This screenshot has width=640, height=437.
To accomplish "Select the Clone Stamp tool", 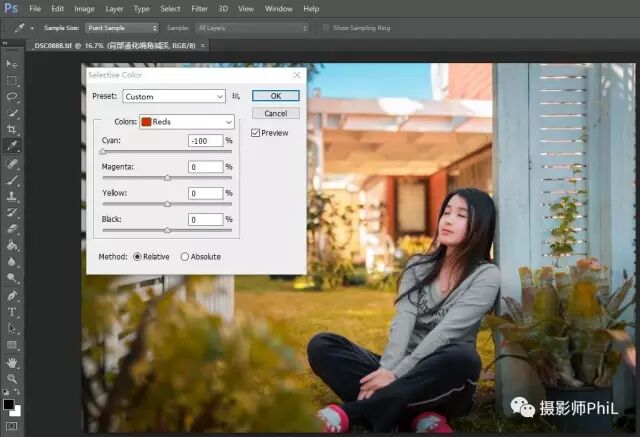I will (11, 196).
